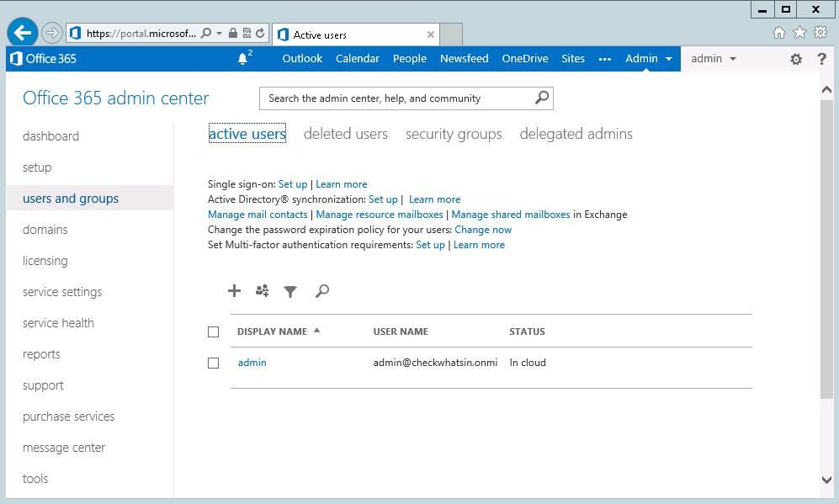This screenshot has height=504, width=839.
Task: Open the browser Tools gear icon
Action: [820, 32]
